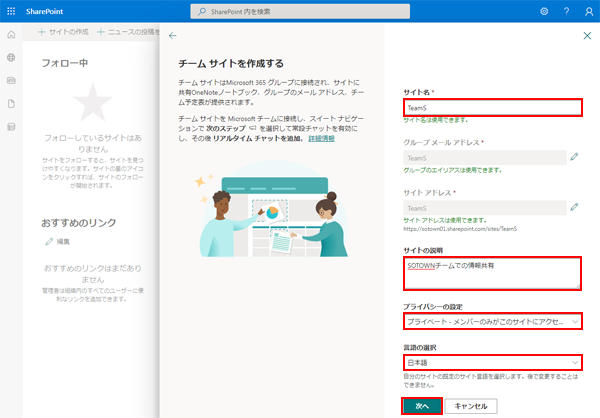The height and width of the screenshot is (418, 600).
Task: Click the 次へ button
Action: [x=422, y=406]
